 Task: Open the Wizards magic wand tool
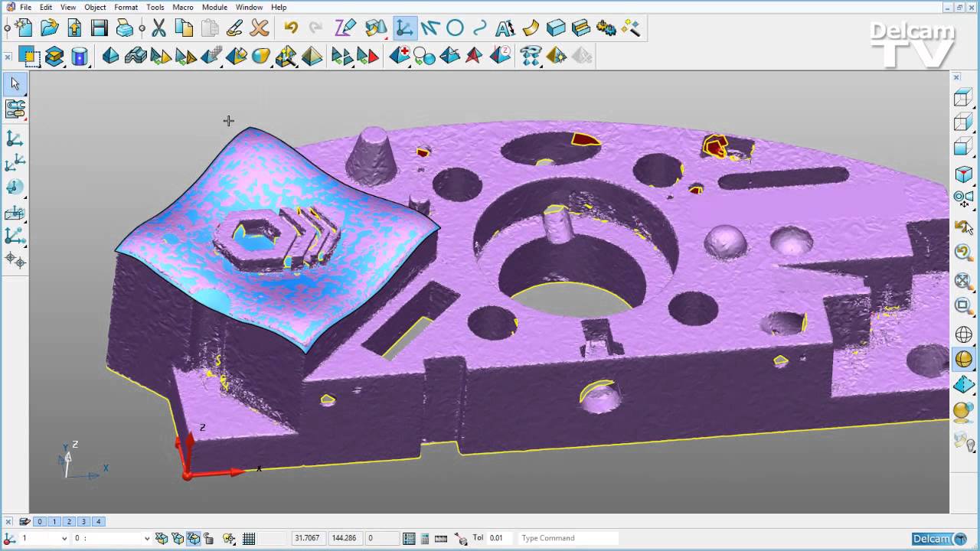point(631,28)
